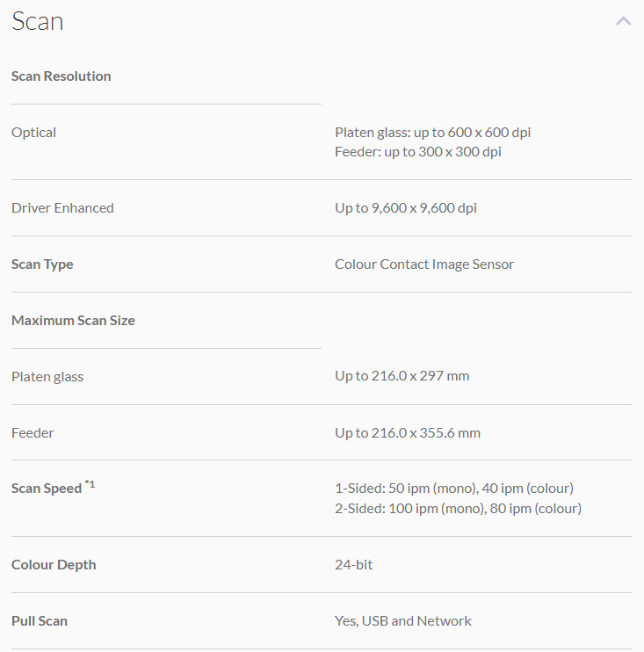The height and width of the screenshot is (652, 644).
Task: Click the Maximum Scan Size label
Action: tap(73, 321)
